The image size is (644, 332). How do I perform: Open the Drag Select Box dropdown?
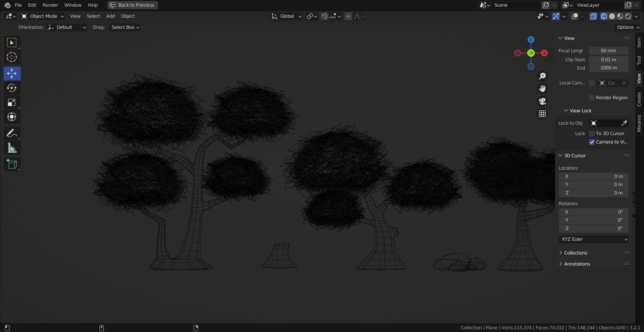point(124,27)
